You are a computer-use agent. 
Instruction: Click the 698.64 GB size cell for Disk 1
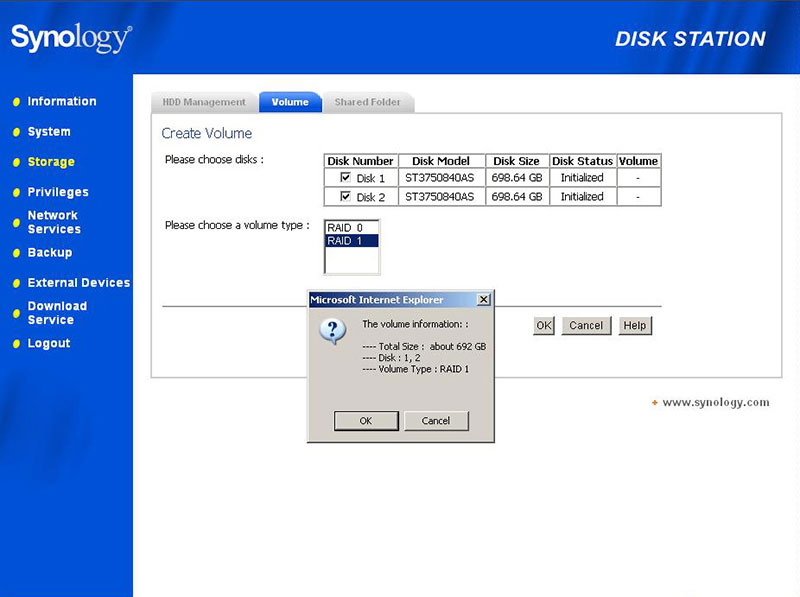(517, 178)
